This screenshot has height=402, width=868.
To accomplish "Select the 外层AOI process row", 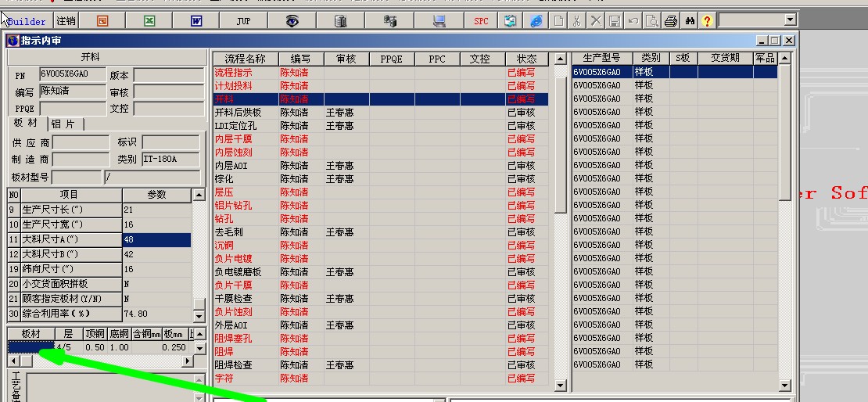I will 381,325.
